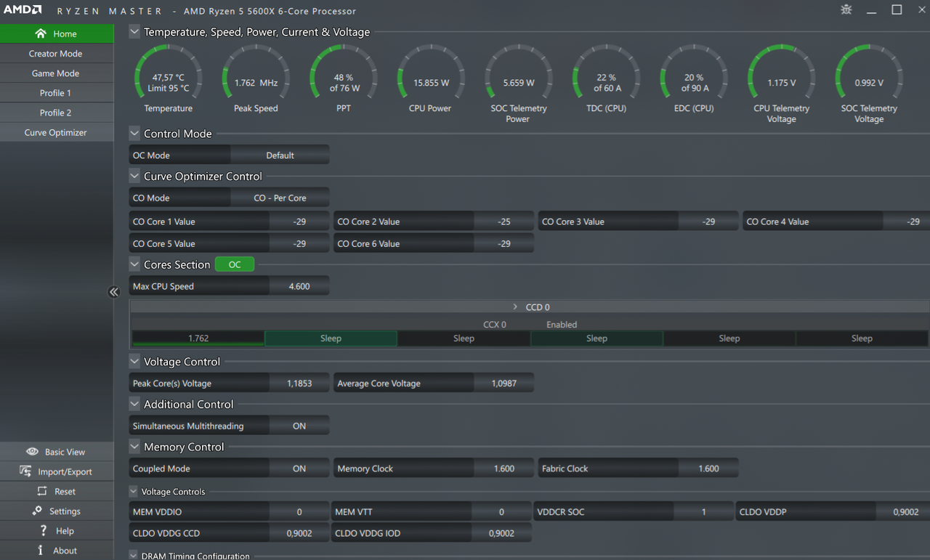Edit CO Core 2 Value showing -25
The height and width of the screenshot is (560, 930).
504,222
